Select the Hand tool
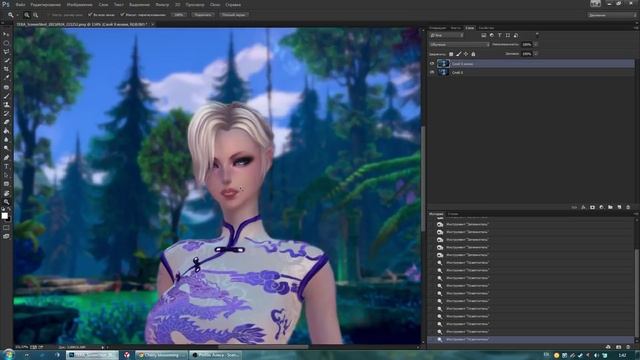 (x=6, y=193)
